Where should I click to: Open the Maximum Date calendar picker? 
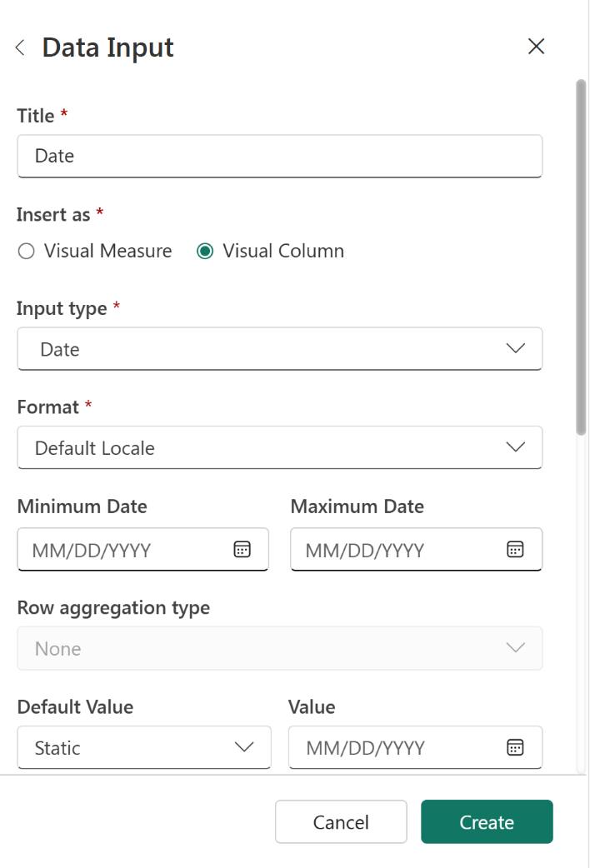(x=515, y=549)
